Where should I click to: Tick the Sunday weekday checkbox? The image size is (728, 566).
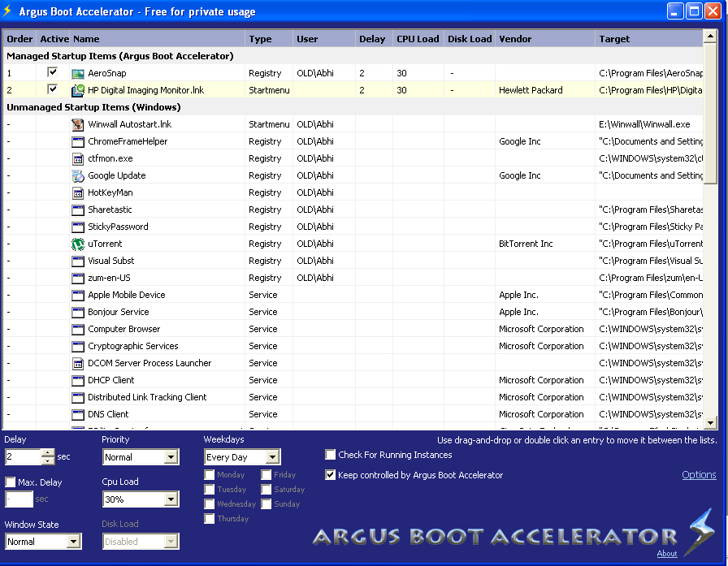(x=266, y=503)
